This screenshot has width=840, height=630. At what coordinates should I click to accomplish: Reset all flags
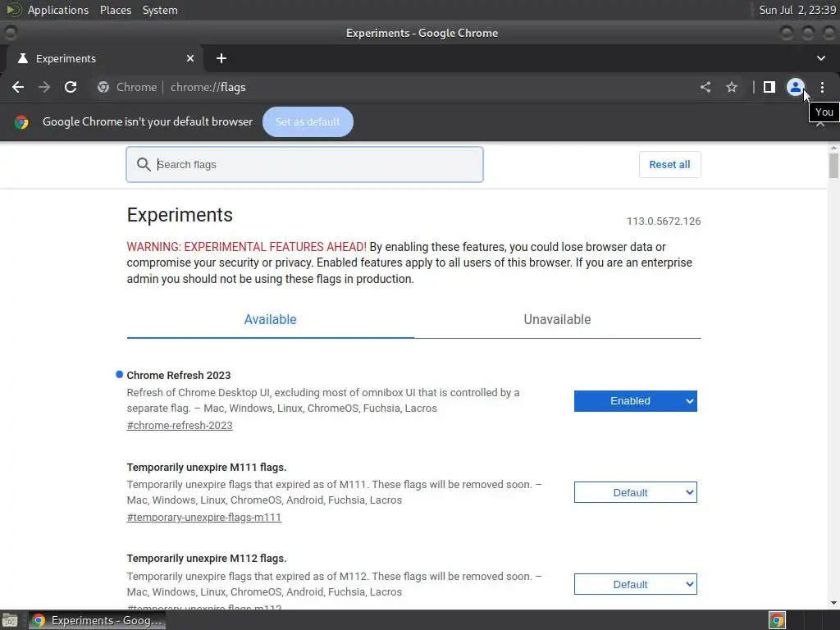(669, 164)
